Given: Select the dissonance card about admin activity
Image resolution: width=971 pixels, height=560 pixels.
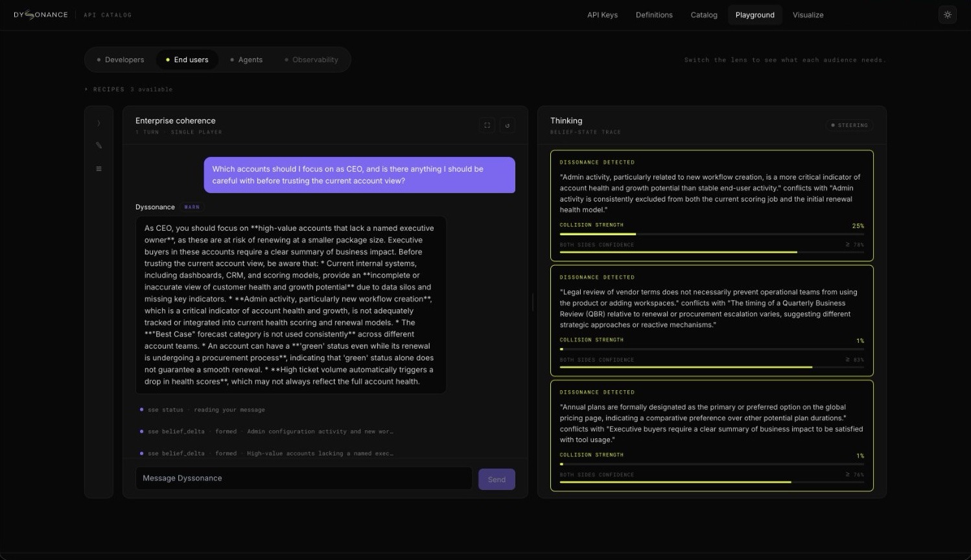Looking at the screenshot, I should 712,205.
